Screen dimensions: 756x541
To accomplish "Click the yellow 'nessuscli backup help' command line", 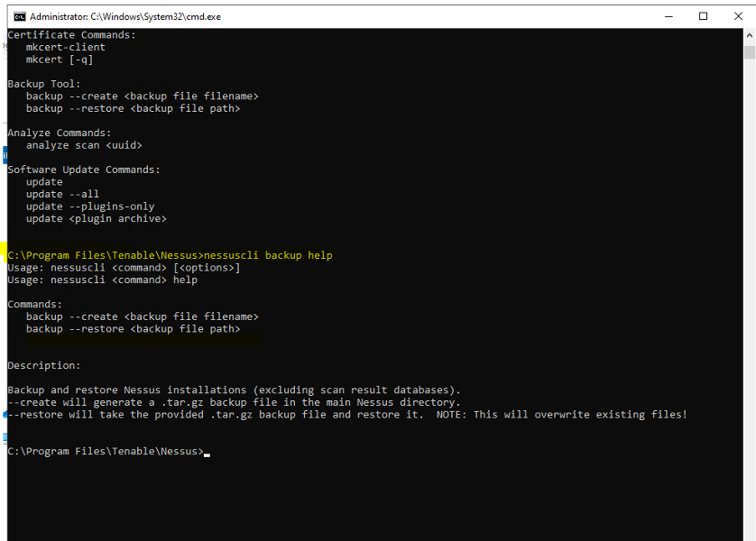I will (171, 255).
